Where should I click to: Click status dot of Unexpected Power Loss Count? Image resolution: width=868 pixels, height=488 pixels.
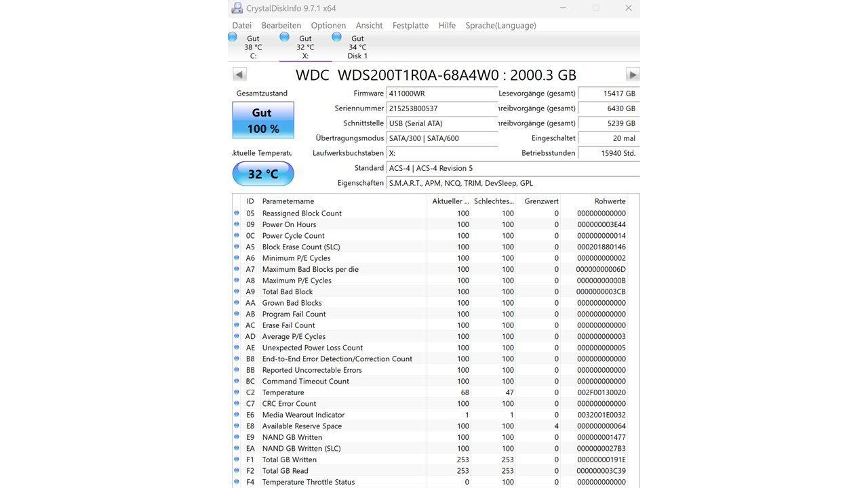tap(237, 348)
